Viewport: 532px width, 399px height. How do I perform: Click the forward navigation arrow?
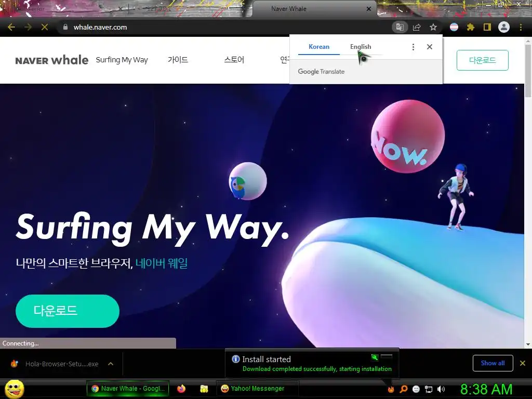28,27
